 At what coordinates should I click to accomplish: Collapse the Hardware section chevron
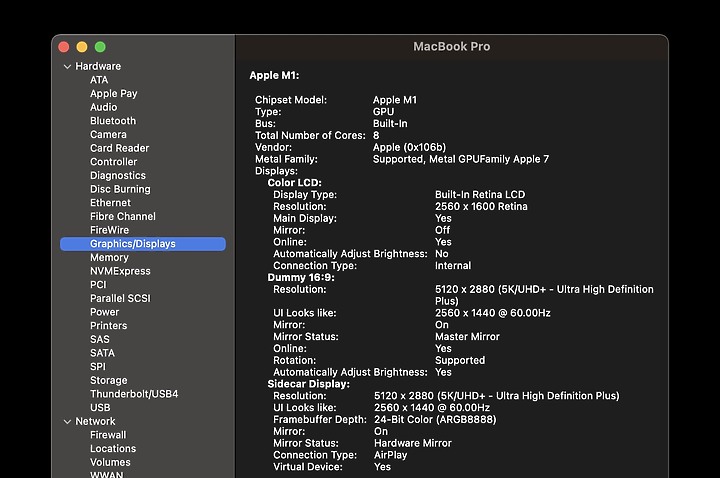point(68,67)
